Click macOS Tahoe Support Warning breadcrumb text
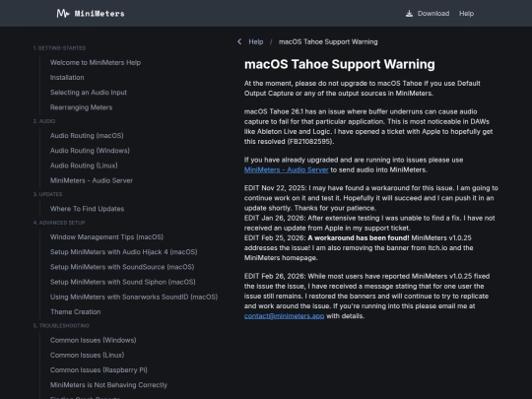Image resolution: width=532 pixels, height=399 pixels. tap(328, 41)
